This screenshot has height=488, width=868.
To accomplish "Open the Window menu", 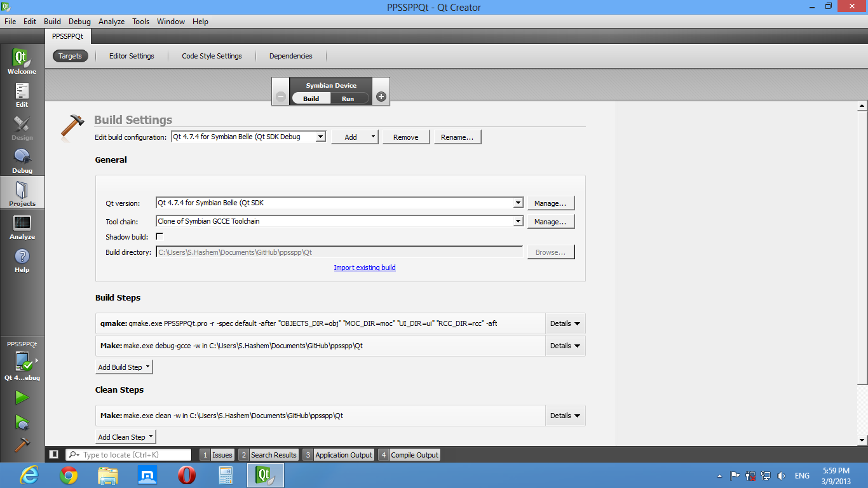I will pyautogui.click(x=171, y=22).
